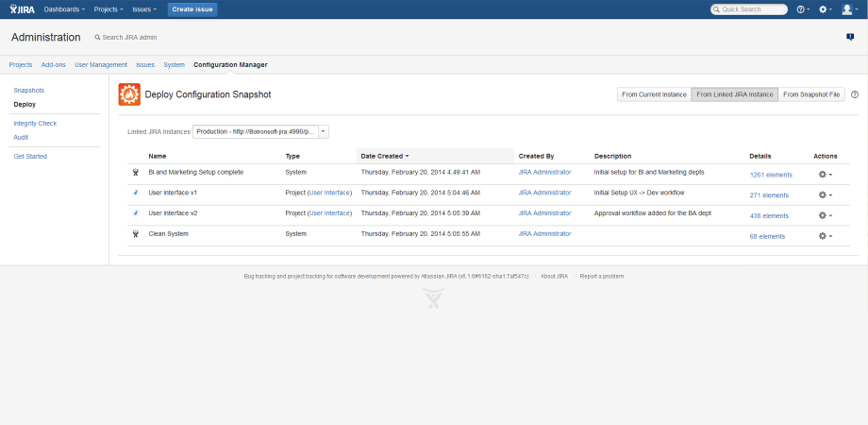The width and height of the screenshot is (868, 425).
Task: Open Audit in sidebar
Action: pos(21,138)
